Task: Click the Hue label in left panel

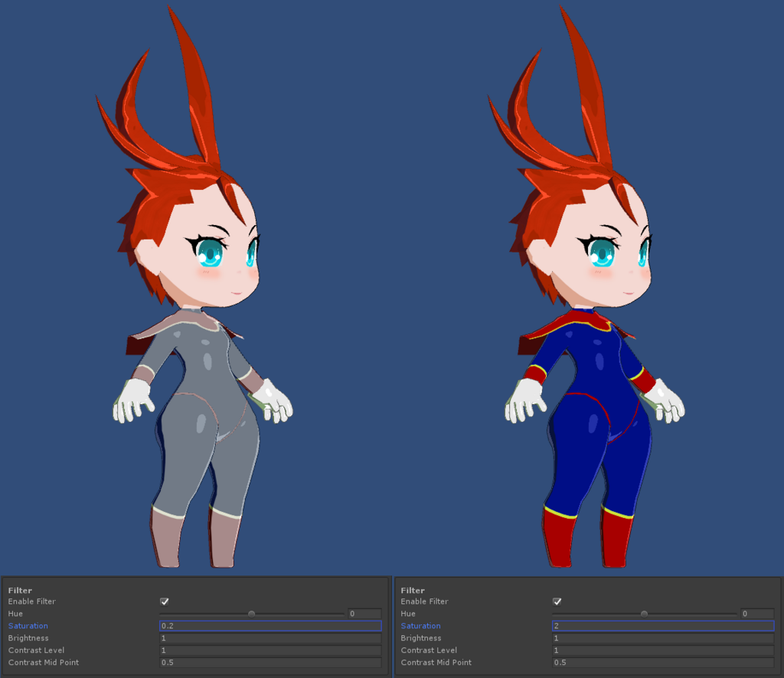Action: [x=15, y=614]
